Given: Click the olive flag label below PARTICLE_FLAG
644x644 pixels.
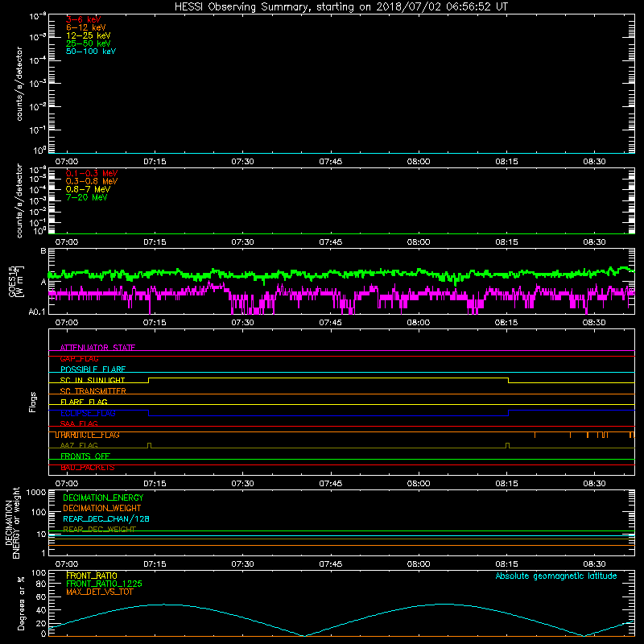Looking at the screenshot, I should [x=79, y=445].
